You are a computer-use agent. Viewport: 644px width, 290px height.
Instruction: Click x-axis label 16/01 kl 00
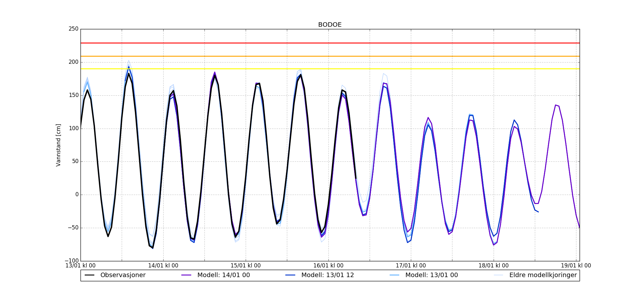pyautogui.click(x=328, y=266)
